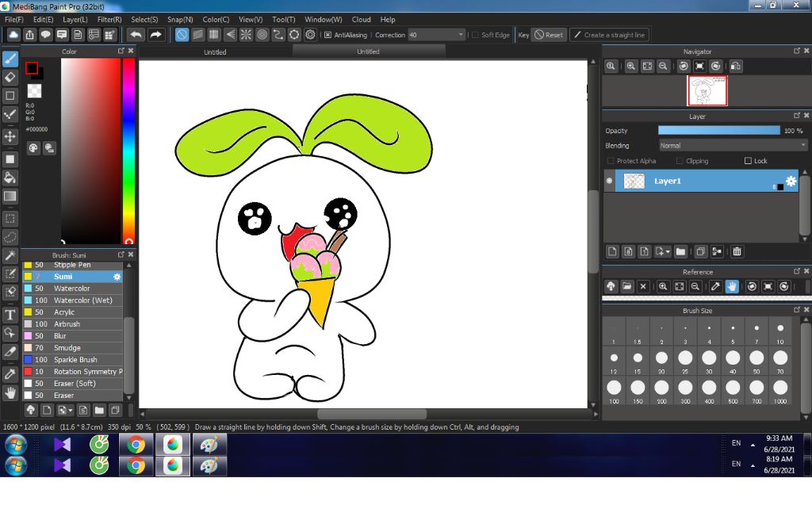
Task: Pick the Gradient tool
Action: point(10,197)
